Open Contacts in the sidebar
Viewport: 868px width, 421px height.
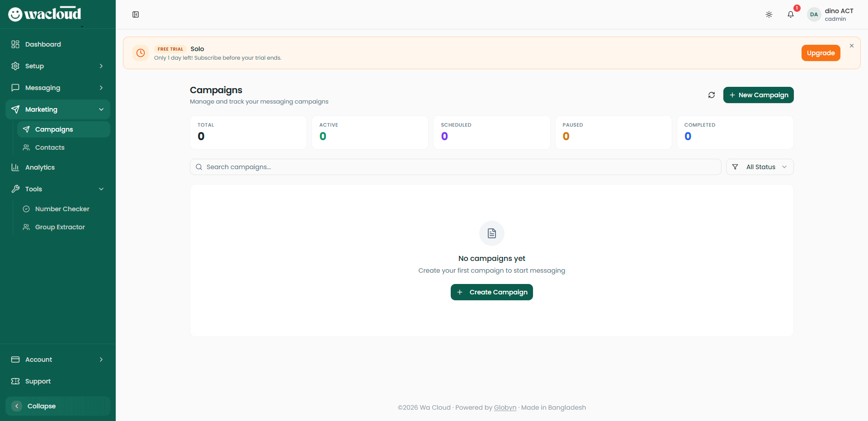(50, 147)
